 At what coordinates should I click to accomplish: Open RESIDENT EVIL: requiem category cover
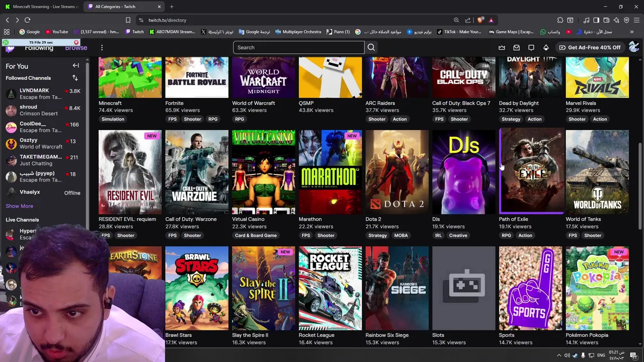click(x=130, y=172)
